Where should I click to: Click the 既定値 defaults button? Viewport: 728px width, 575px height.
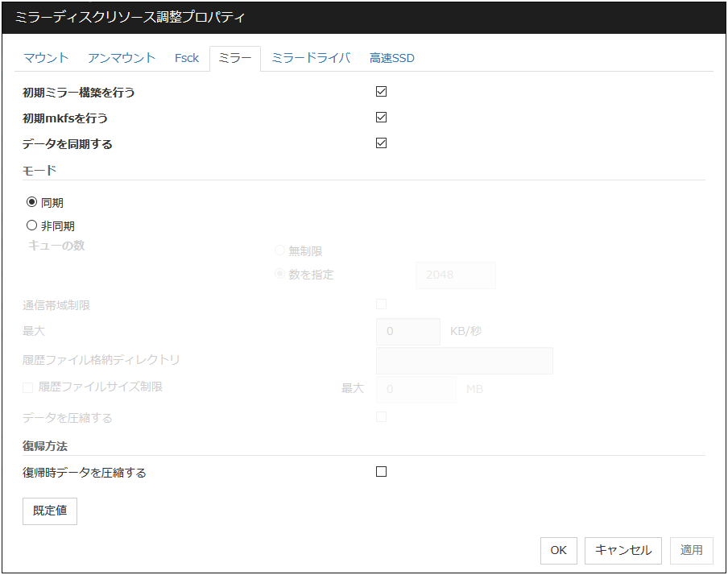50,511
